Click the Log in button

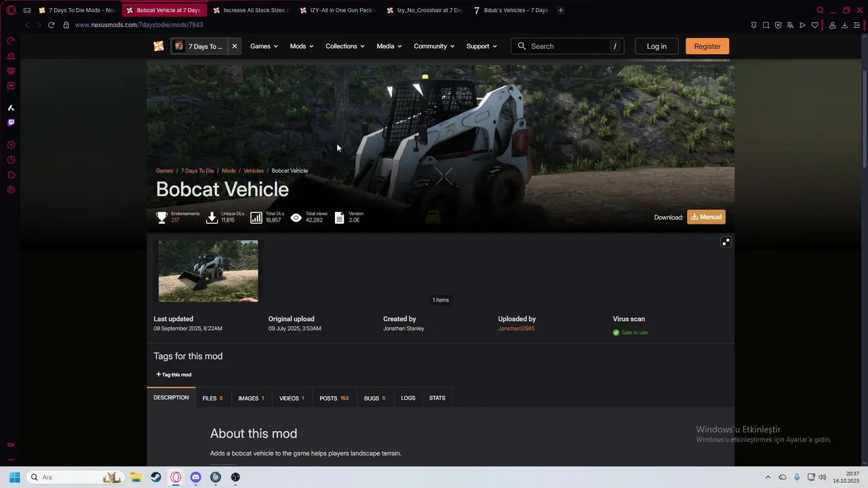[x=656, y=46]
